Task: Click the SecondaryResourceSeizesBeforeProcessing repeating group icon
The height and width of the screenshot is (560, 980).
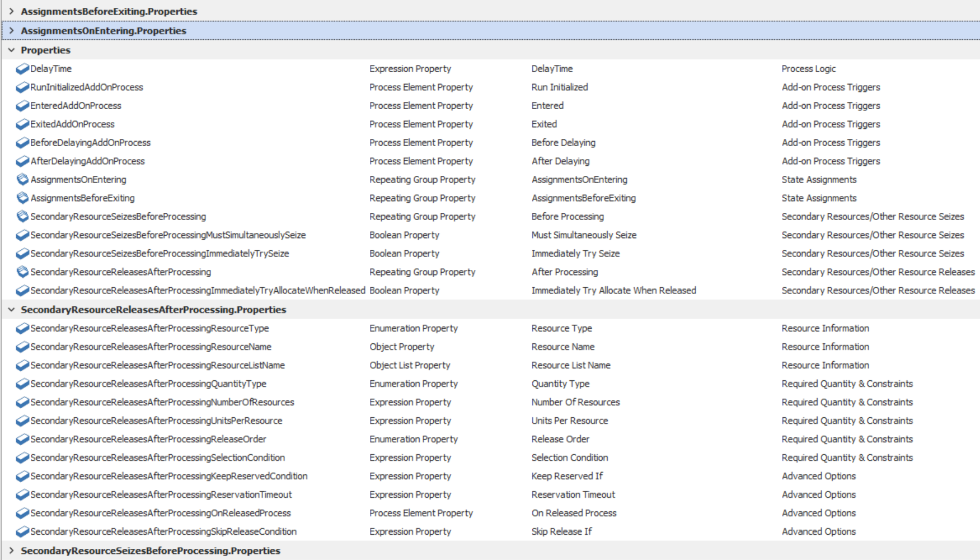Action: pos(22,217)
